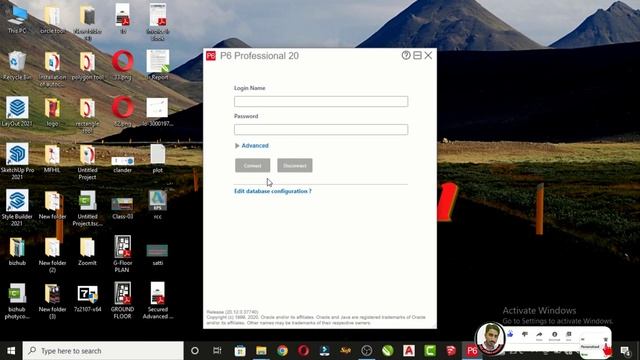Select the Zoomit folder on desktop
The image size is (640, 360).
(87, 251)
